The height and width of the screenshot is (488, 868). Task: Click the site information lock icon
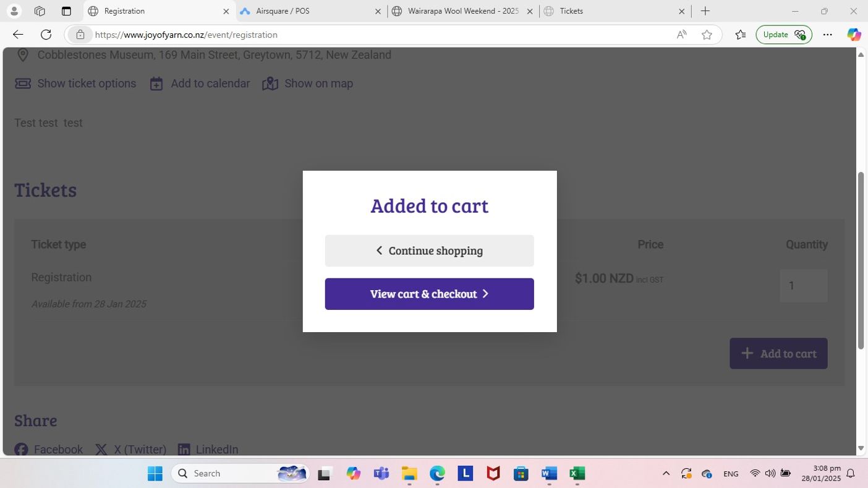click(80, 35)
